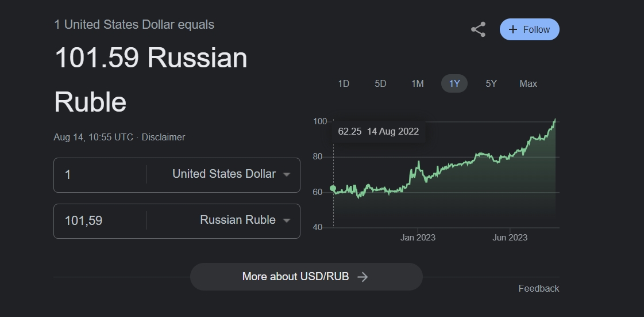The height and width of the screenshot is (317, 644).
Task: Select the 5D time range
Action: coord(380,83)
